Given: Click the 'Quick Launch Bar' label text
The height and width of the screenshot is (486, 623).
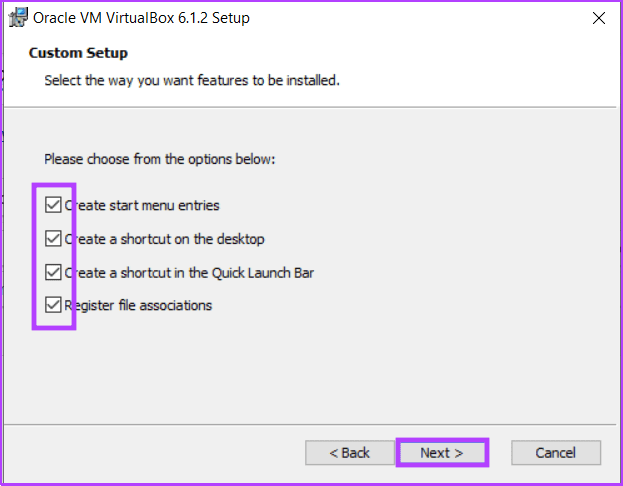Looking at the screenshot, I should click(263, 273).
